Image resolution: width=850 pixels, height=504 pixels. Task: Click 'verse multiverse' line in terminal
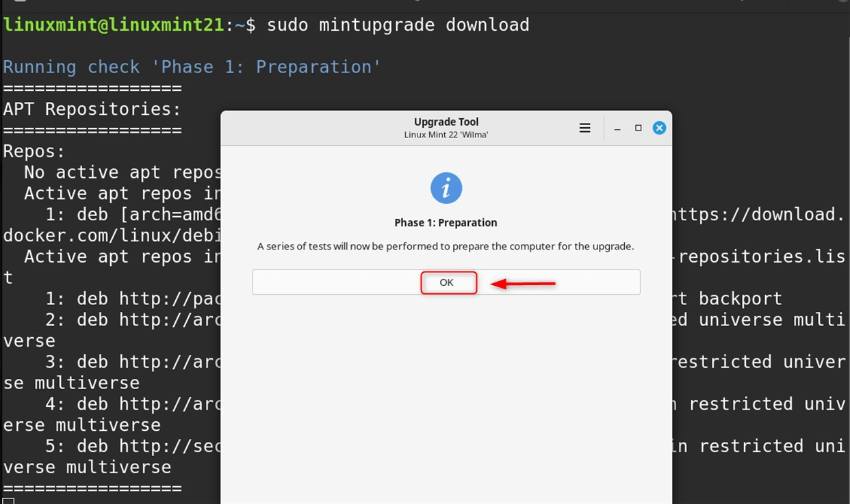coord(87,468)
